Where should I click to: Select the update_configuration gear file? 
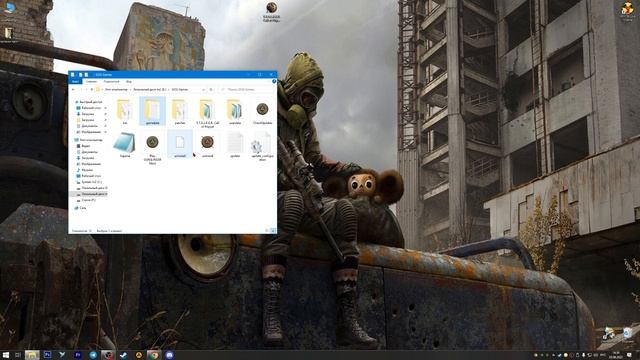pos(262,146)
